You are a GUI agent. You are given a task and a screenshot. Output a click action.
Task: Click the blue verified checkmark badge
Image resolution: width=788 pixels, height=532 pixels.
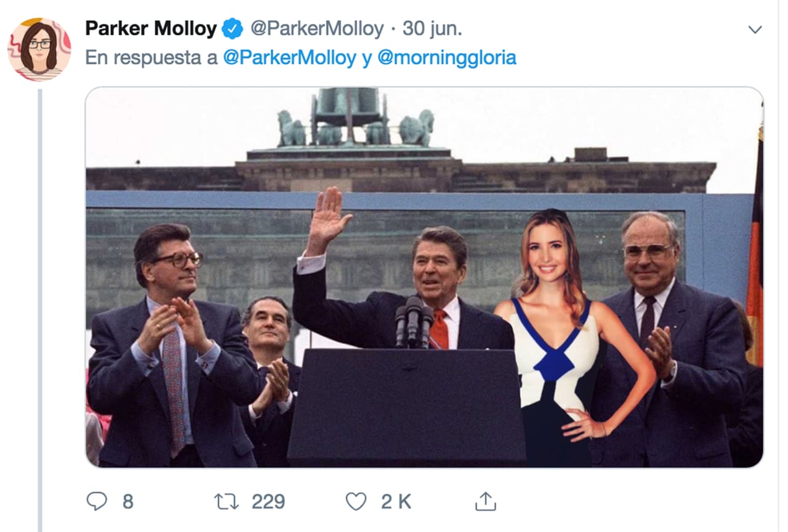point(231,28)
